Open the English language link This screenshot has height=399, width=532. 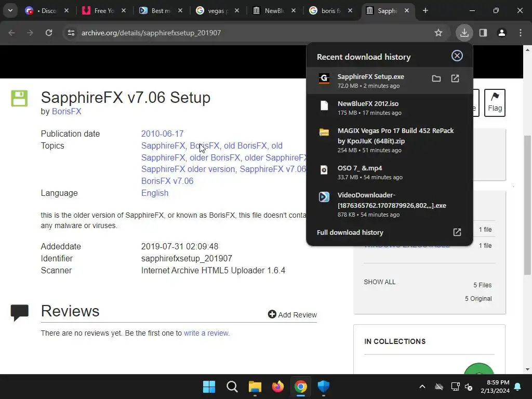155,193
